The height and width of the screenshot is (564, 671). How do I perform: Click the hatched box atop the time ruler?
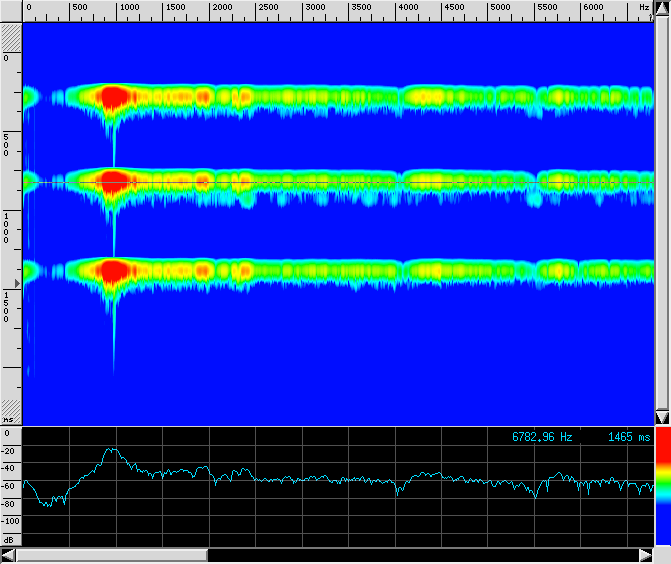pos(11,38)
